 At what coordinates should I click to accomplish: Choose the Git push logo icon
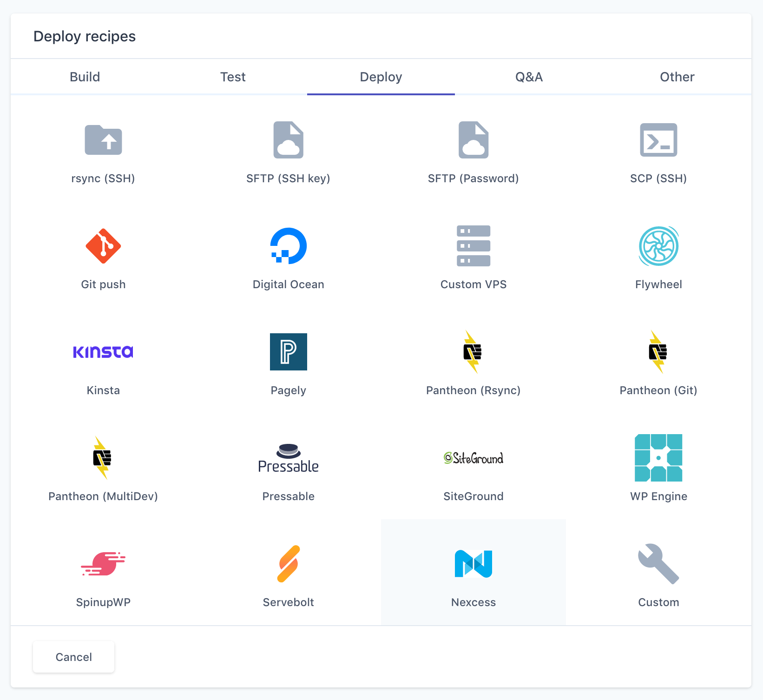(103, 246)
